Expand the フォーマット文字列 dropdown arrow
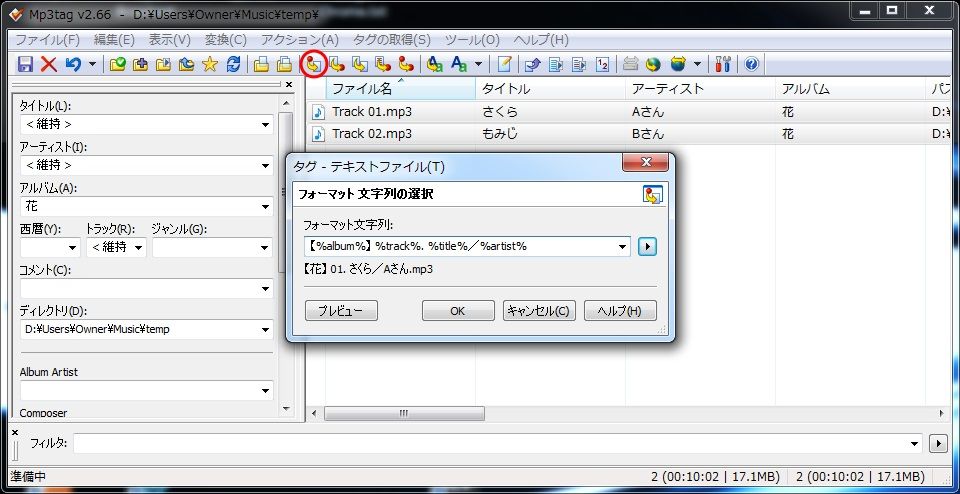Image resolution: width=960 pixels, height=494 pixels. pos(623,247)
